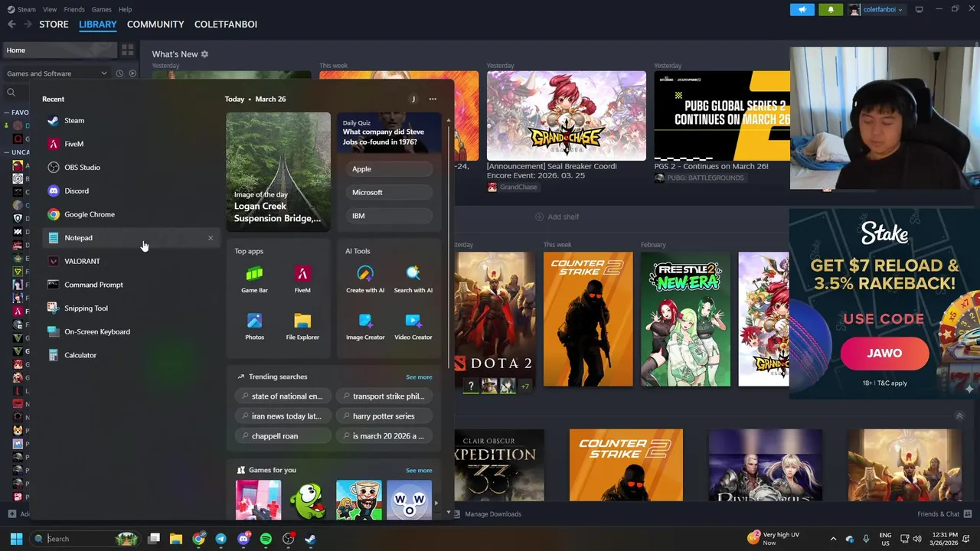Search trending 'is march 20 2026 a ...'

pos(384,436)
